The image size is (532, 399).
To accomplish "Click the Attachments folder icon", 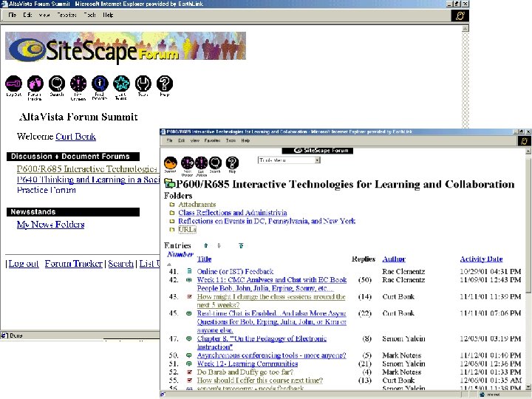I will click(172, 205).
